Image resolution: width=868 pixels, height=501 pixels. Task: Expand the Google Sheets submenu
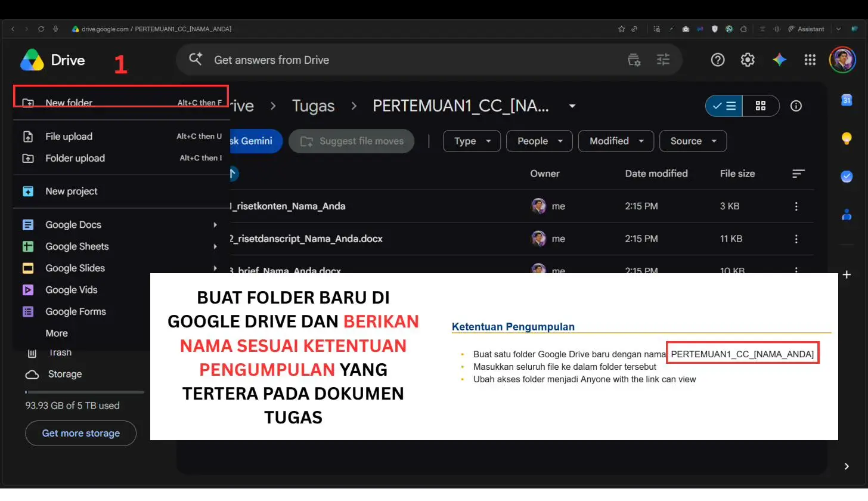coord(121,246)
